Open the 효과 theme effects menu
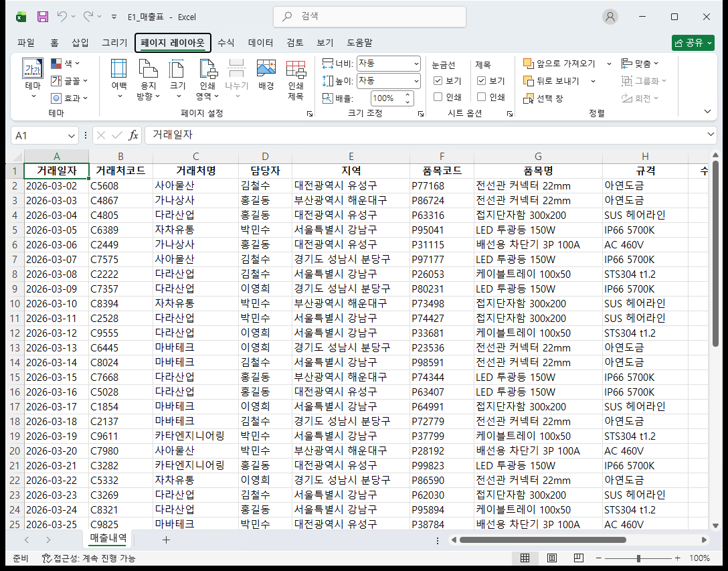The image size is (728, 571). (x=69, y=98)
